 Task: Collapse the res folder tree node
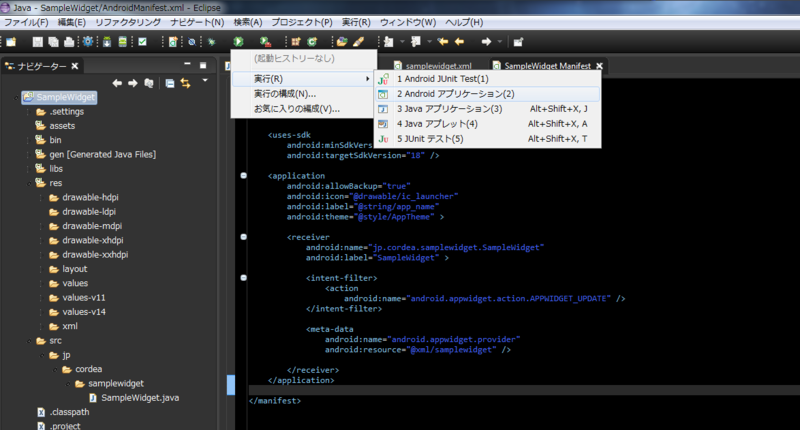pos(29,184)
